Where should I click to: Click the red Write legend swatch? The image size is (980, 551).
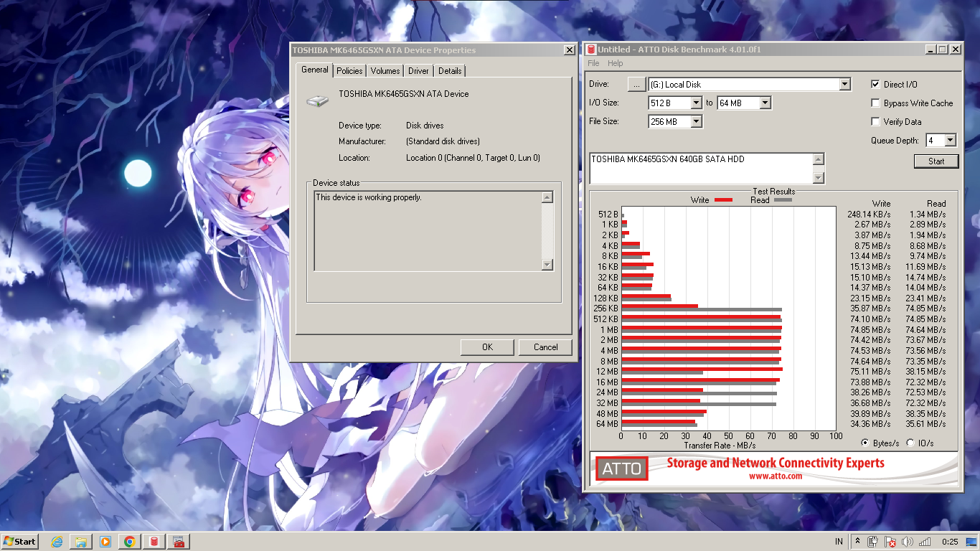723,200
